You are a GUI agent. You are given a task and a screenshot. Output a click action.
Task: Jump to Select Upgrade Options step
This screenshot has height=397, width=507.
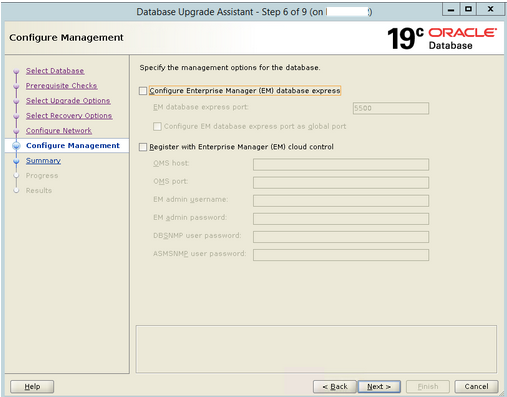tap(68, 101)
